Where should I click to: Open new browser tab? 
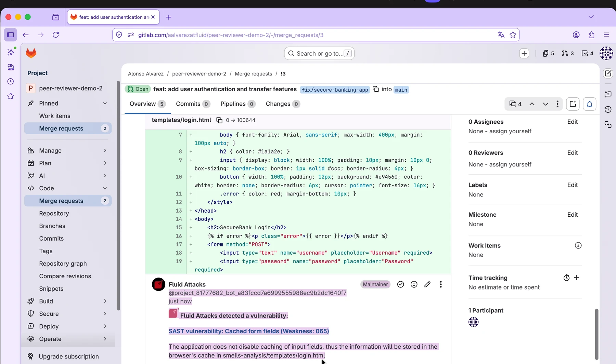click(169, 17)
